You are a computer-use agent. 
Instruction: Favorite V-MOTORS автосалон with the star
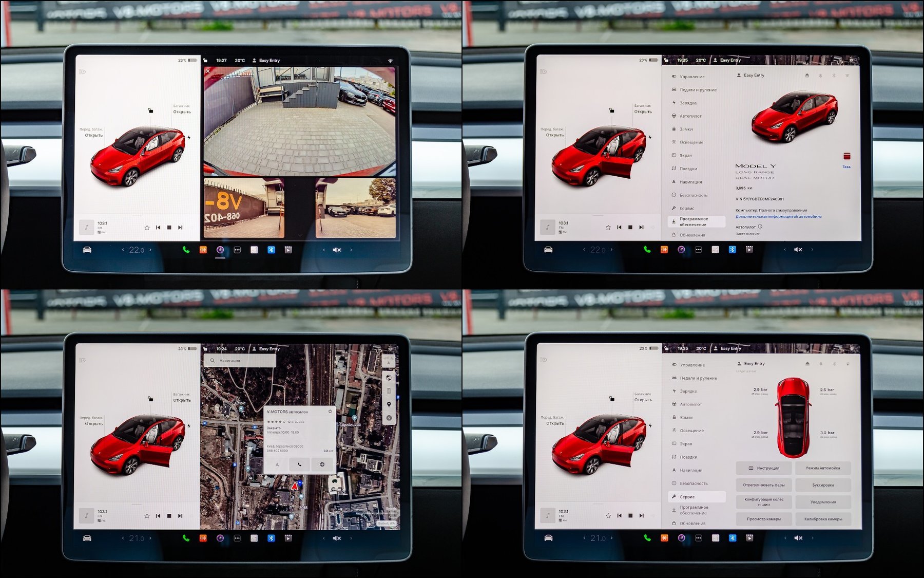tap(330, 412)
